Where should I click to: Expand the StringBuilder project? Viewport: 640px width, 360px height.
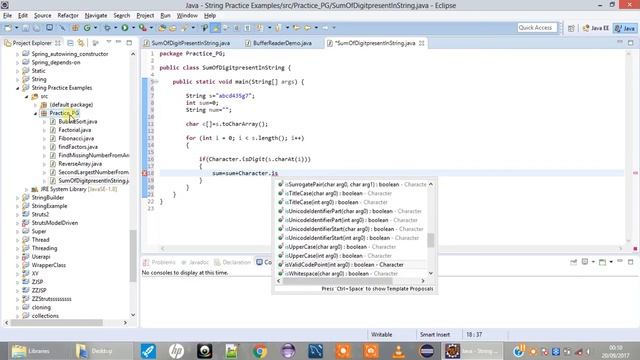click(18, 198)
